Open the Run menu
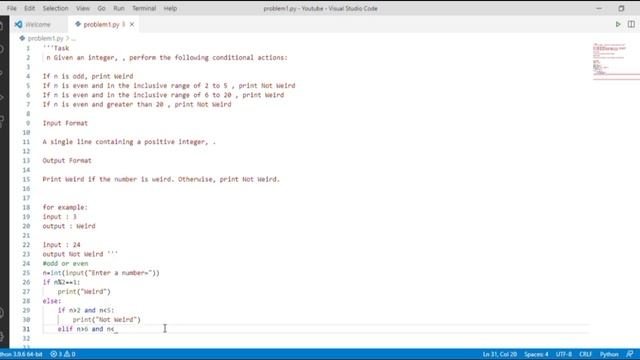This screenshot has width=640, height=360. [x=119, y=8]
